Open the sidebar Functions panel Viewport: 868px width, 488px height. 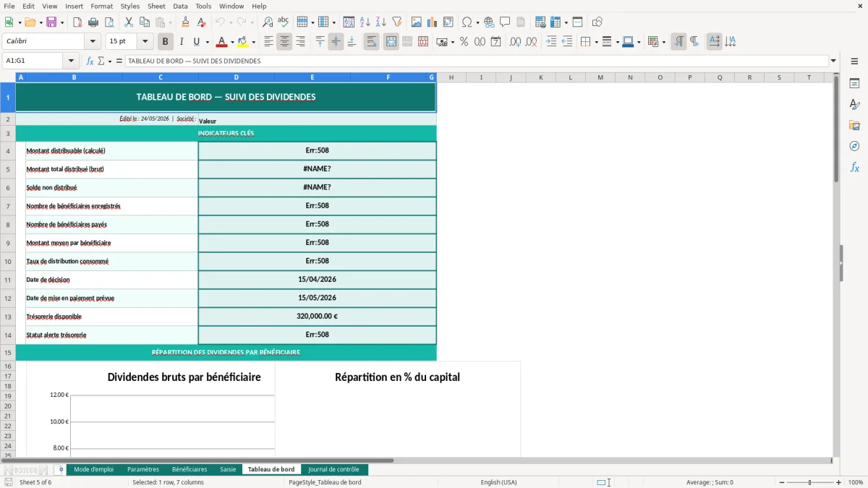point(854,167)
